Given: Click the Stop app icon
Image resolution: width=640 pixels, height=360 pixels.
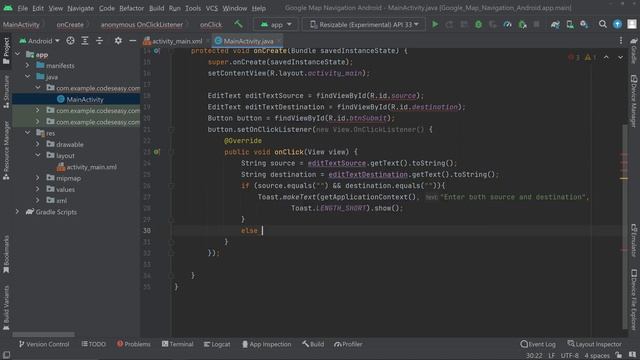Looking at the screenshot, I should [x=536, y=24].
